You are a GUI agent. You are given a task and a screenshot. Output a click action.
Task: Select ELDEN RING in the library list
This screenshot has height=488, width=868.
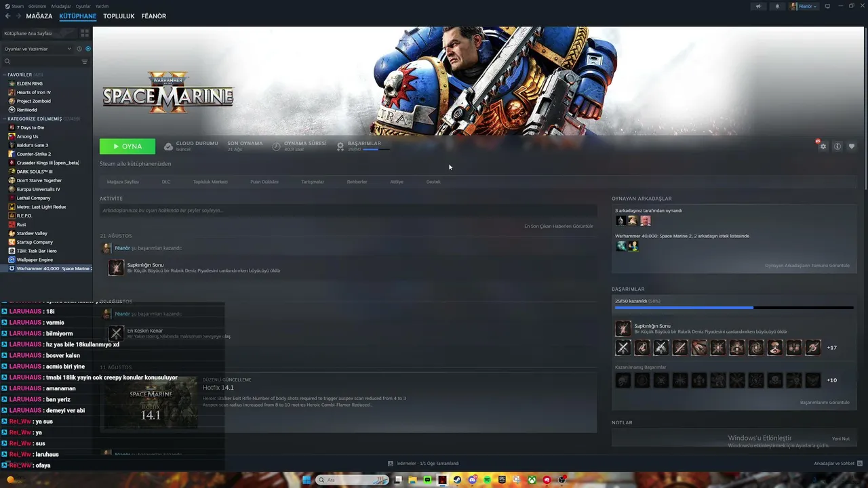29,83
